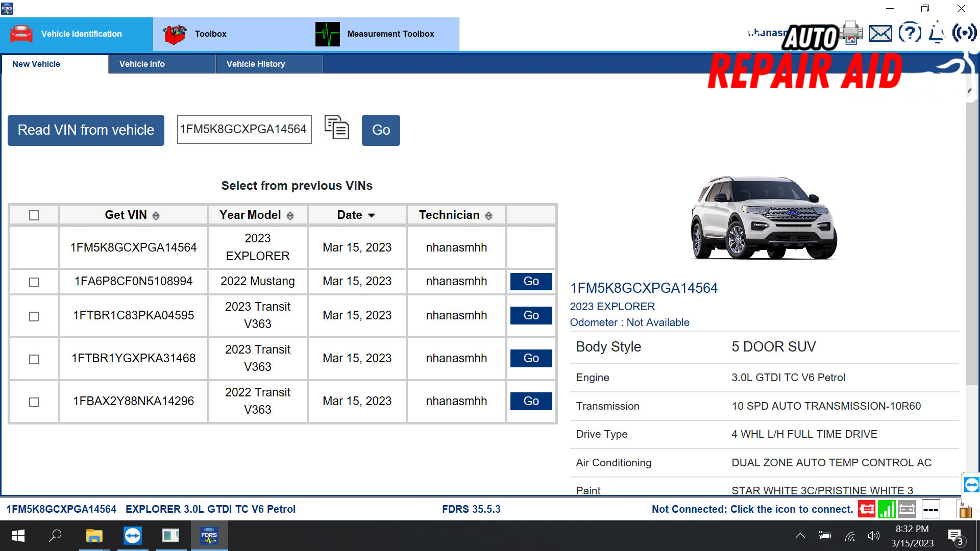This screenshot has width=980, height=551.
Task: Click the Vehicle Identification tab icon
Action: [x=21, y=33]
